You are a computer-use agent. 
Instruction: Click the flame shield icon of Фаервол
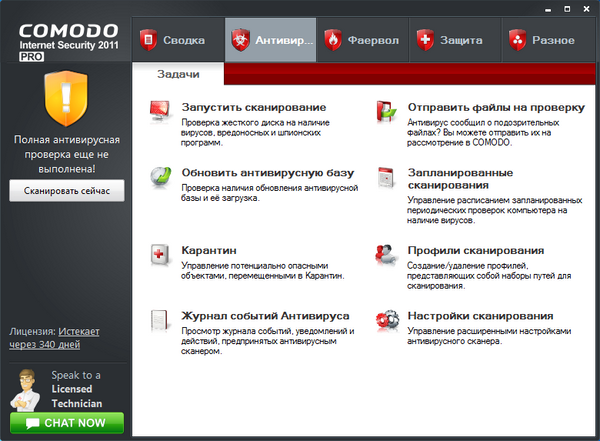click(x=333, y=40)
